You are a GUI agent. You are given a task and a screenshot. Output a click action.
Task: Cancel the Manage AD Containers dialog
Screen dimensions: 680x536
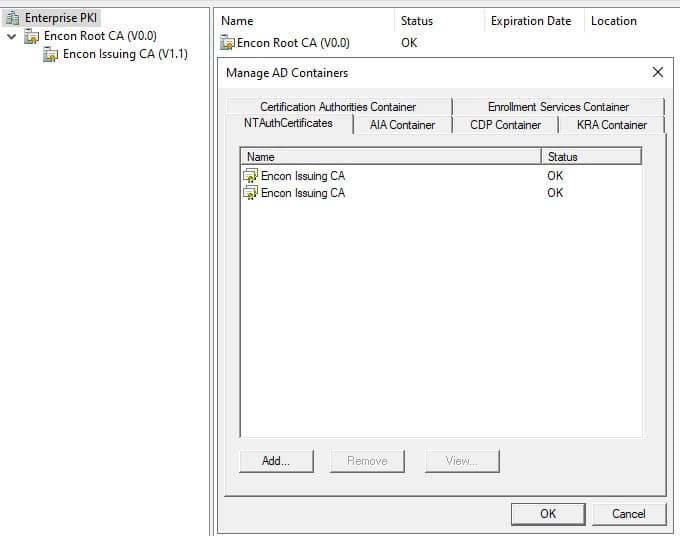628,513
